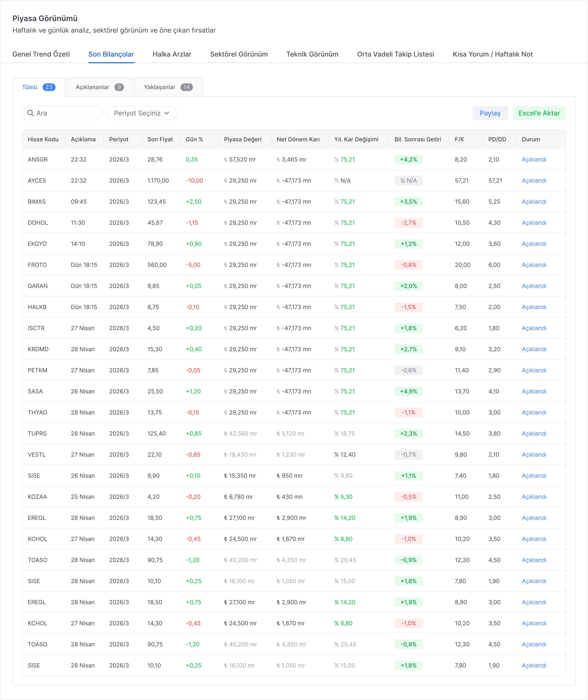This screenshot has height=700, width=588.
Task: Click the -2,7% badge in DOHOL row
Action: pyautogui.click(x=408, y=223)
